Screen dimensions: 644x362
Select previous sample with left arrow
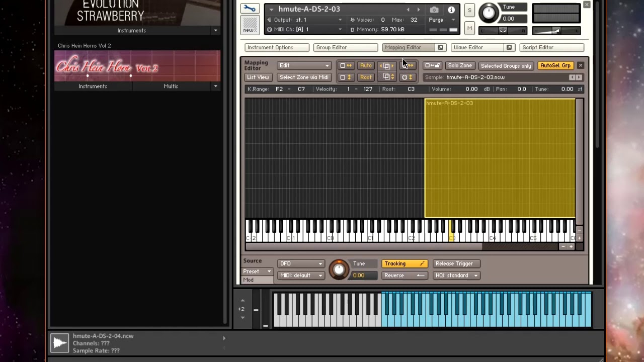(x=572, y=77)
